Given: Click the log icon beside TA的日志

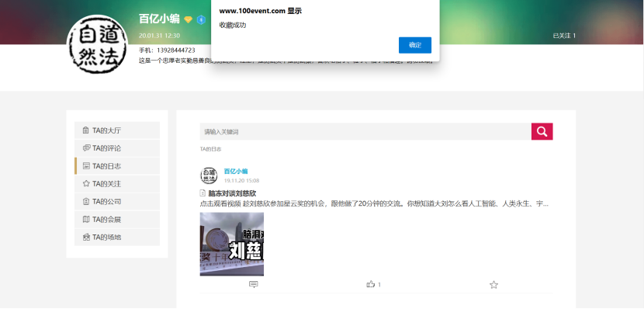Looking at the screenshot, I should point(86,166).
